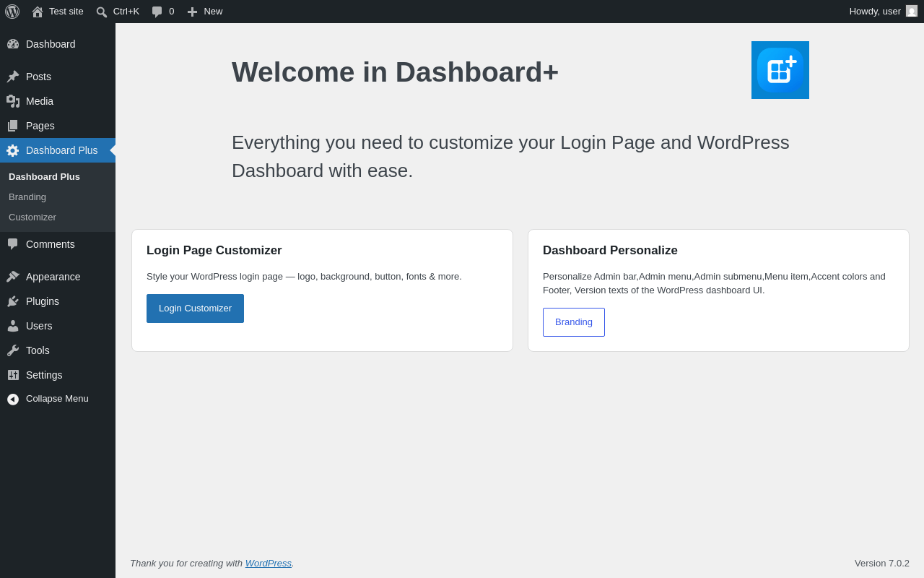Open the Settings menu label

tap(44, 375)
